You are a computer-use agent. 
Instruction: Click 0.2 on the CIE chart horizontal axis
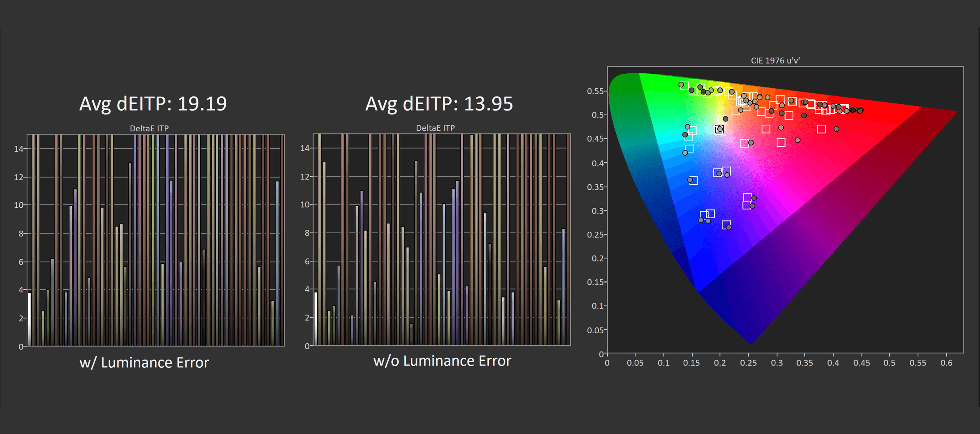(x=720, y=363)
